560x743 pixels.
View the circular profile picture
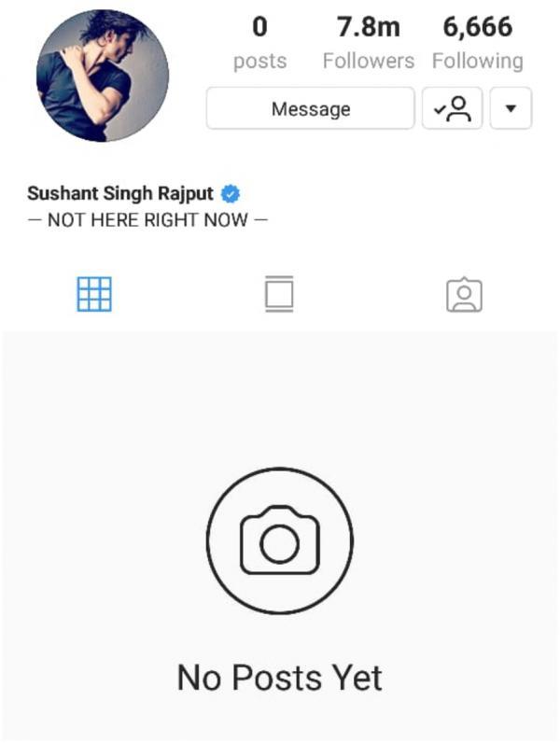[x=103, y=76]
